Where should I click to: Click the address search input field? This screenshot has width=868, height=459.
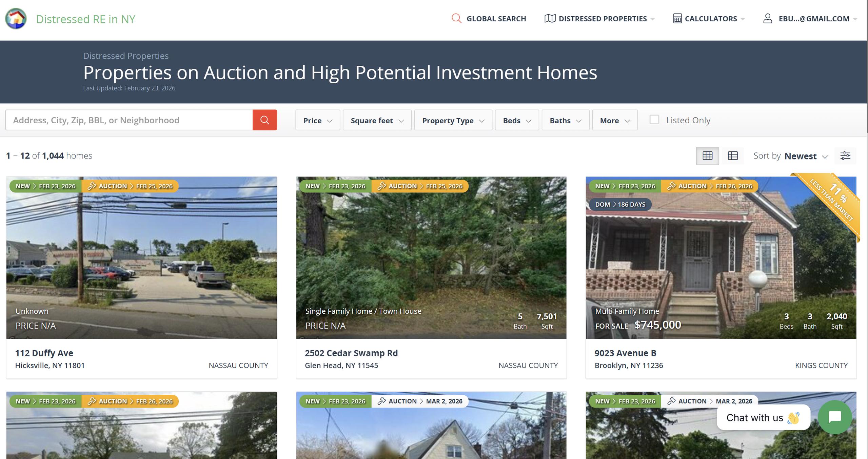click(129, 120)
